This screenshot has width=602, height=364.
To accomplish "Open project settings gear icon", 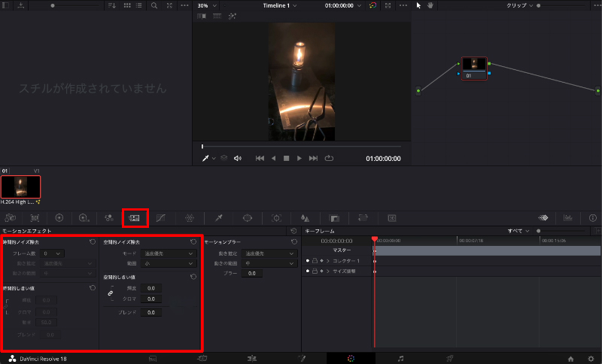I will 591,359.
